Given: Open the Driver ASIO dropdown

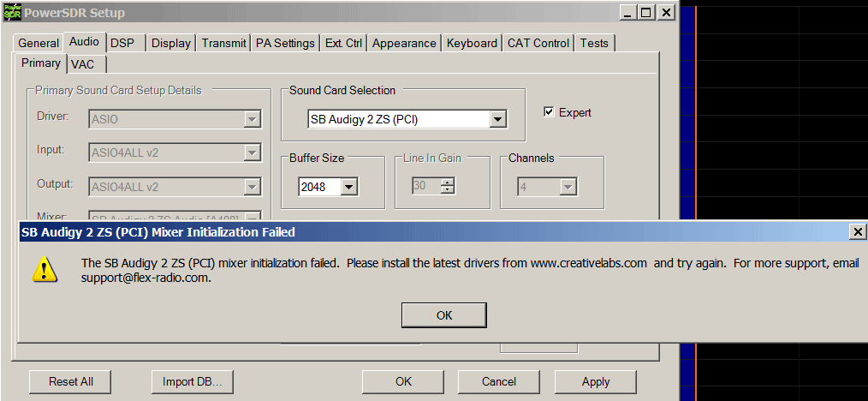Looking at the screenshot, I should [x=252, y=119].
